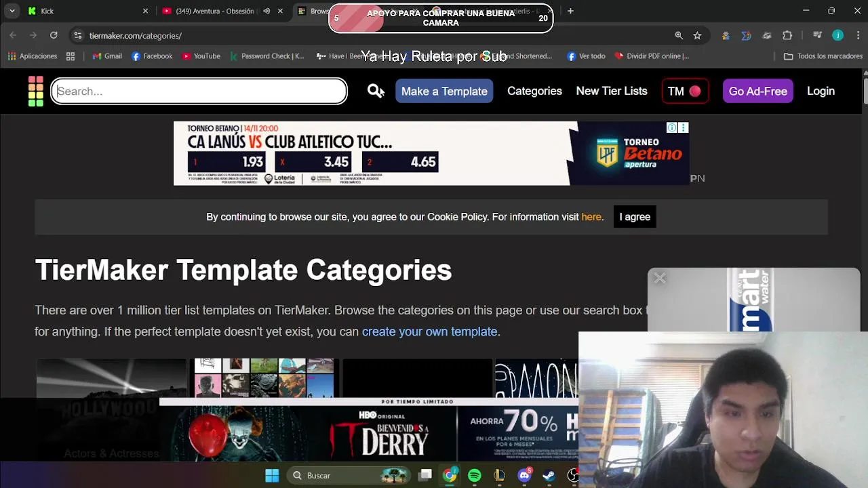Open the Ver todo bookmark
This screenshot has width=868, height=488.
click(x=586, y=56)
